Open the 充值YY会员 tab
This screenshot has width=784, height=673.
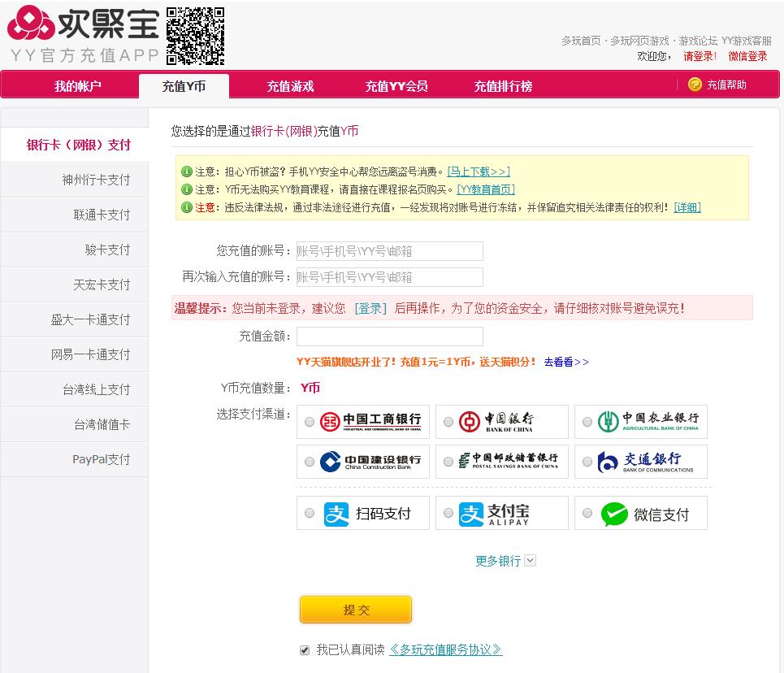[396, 86]
